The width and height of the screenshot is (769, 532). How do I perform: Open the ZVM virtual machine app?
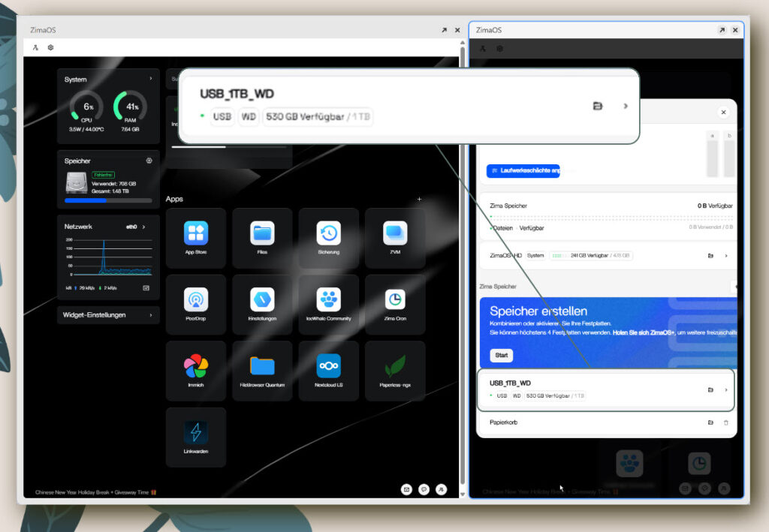pyautogui.click(x=395, y=238)
